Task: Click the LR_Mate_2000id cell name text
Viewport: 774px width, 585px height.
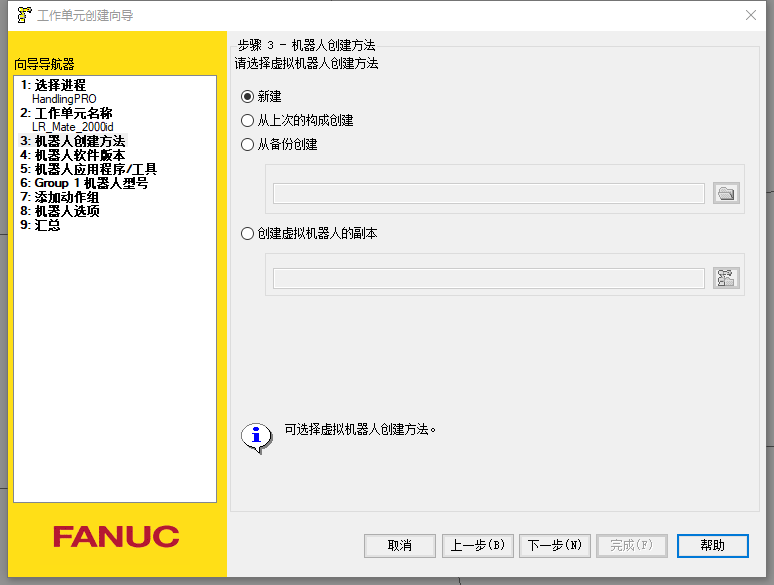Action: pos(73,127)
